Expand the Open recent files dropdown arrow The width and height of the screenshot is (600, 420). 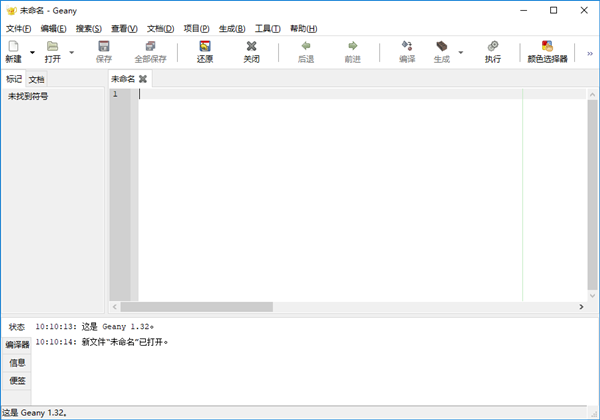pyautogui.click(x=72, y=52)
